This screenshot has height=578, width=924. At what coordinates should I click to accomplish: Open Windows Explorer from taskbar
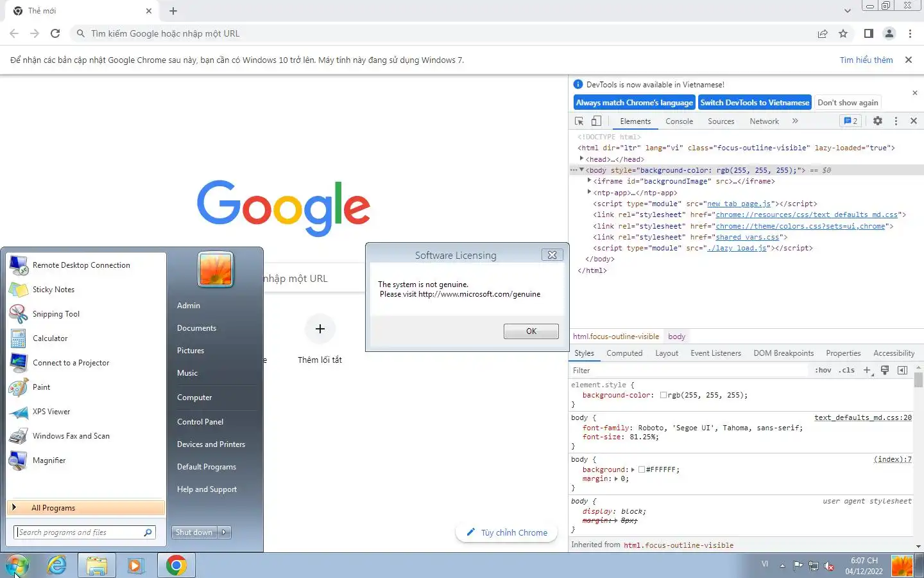tap(97, 565)
